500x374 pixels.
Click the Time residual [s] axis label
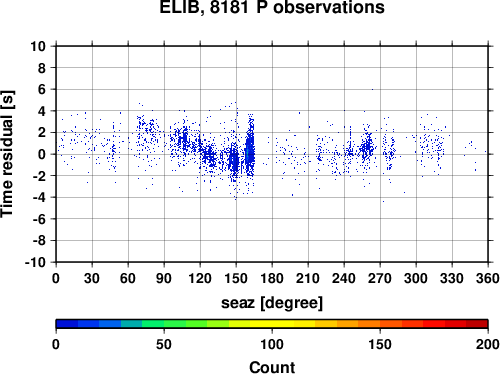click(x=7, y=154)
